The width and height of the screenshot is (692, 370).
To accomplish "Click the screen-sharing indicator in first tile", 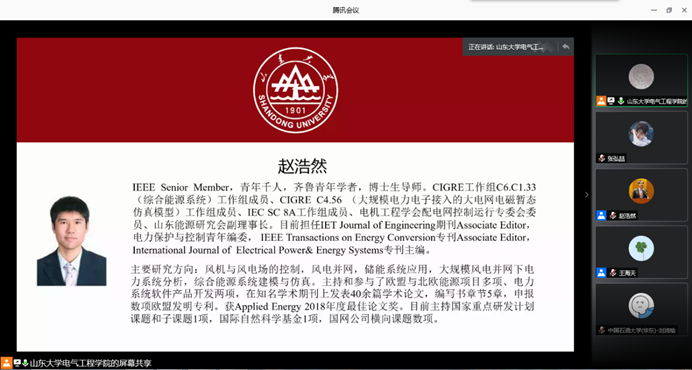I will point(611,101).
